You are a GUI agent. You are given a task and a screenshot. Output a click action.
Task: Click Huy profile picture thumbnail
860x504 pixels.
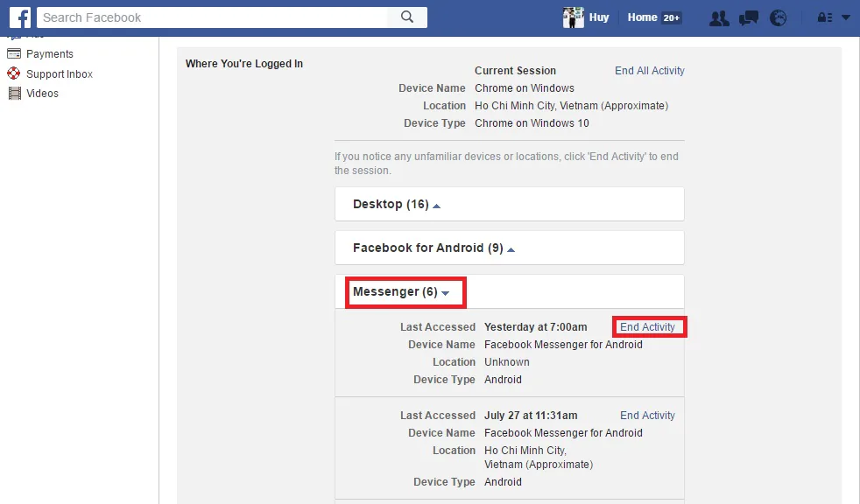[573, 17]
